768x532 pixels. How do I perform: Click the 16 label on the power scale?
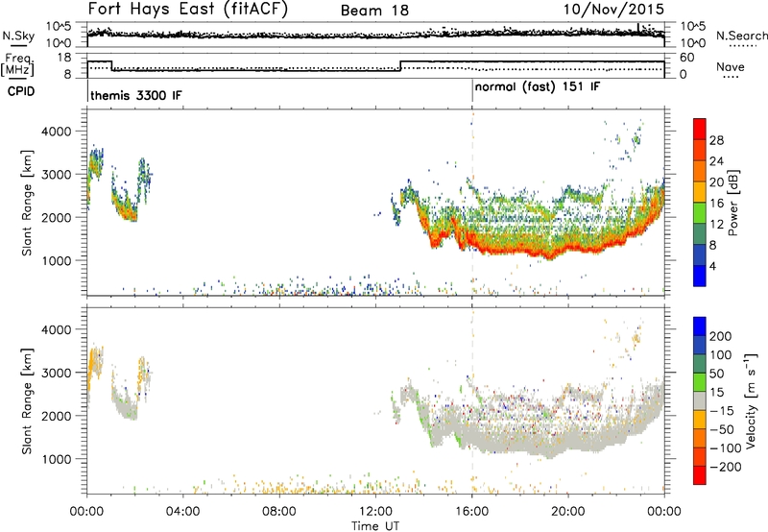(x=716, y=204)
